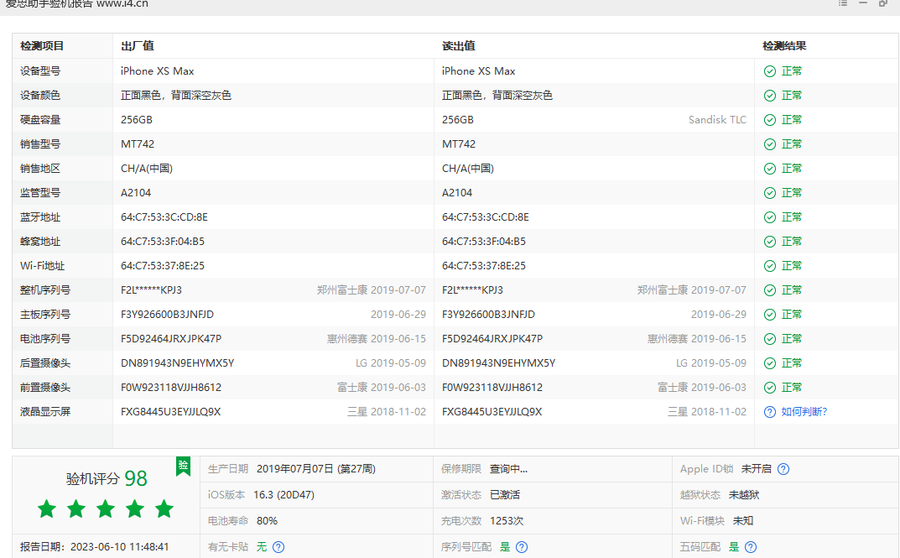This screenshot has height=558, width=900.
Task: Click FXG8445U3EYJJLQ9X in the 读出值 column
Action: (x=492, y=412)
